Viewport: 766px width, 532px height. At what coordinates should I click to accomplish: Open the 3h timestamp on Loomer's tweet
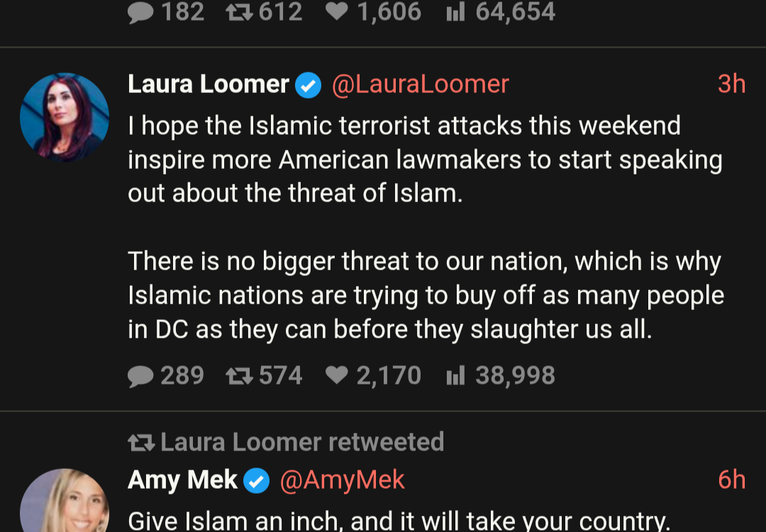(x=731, y=84)
